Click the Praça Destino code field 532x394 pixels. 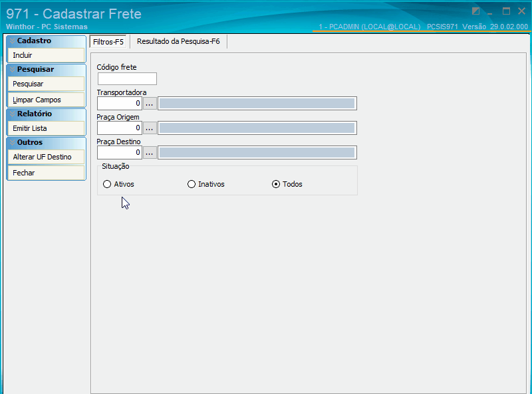tap(120, 153)
